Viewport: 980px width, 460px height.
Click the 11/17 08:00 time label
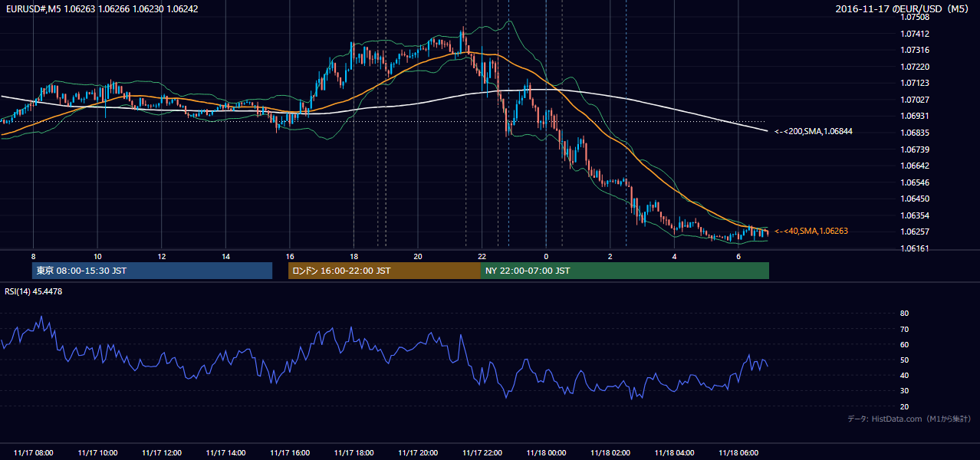pyautogui.click(x=33, y=453)
